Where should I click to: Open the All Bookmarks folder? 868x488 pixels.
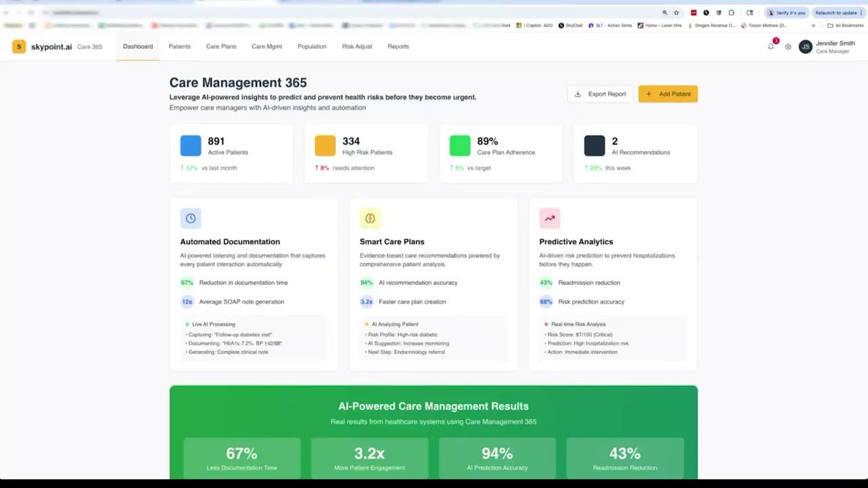[846, 26]
